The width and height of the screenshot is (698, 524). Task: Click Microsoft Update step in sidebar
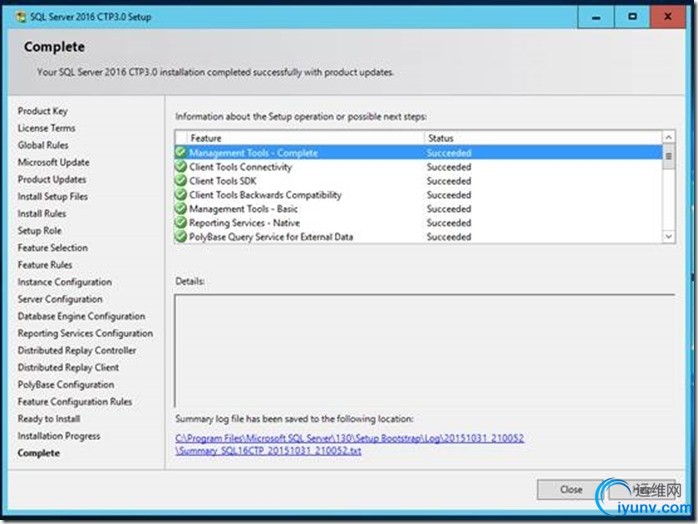point(53,162)
